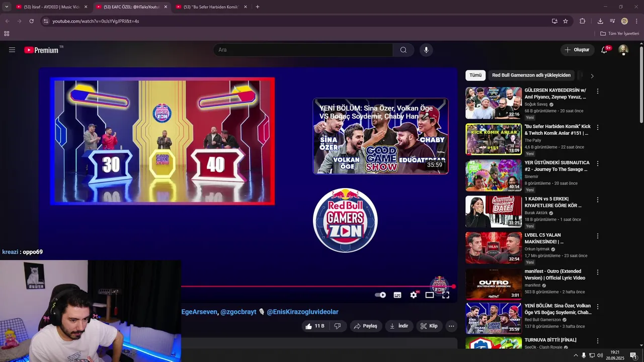Click the @zgocbrayt mention link
This screenshot has height=362, width=644.
(x=238, y=312)
